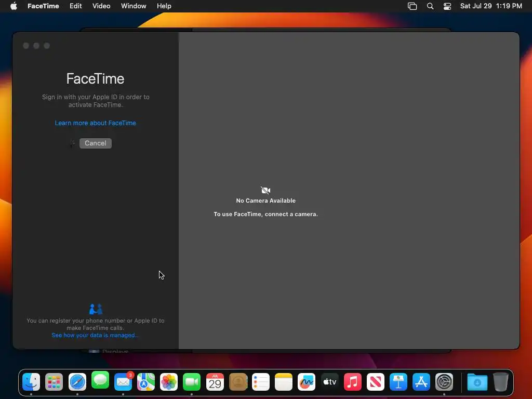Image resolution: width=532 pixels, height=399 pixels.
Task: Open App Store from the Dock
Action: click(421, 382)
